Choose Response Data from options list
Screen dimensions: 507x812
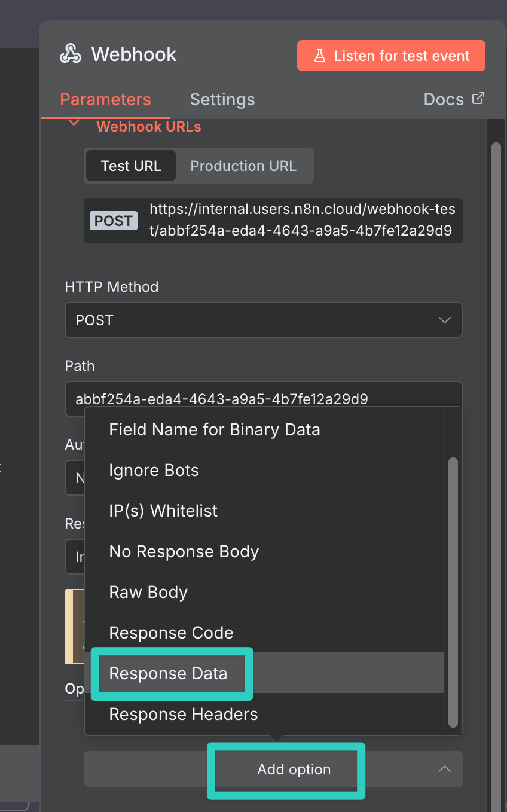click(168, 673)
